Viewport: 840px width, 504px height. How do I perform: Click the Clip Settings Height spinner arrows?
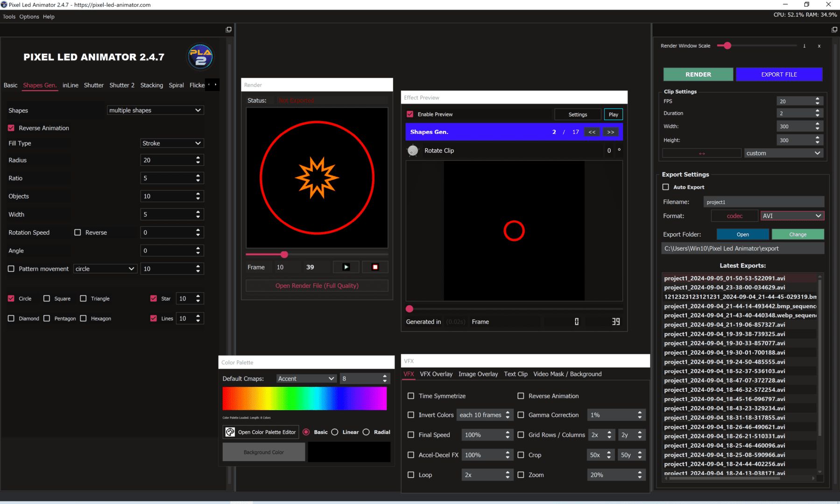click(x=817, y=140)
